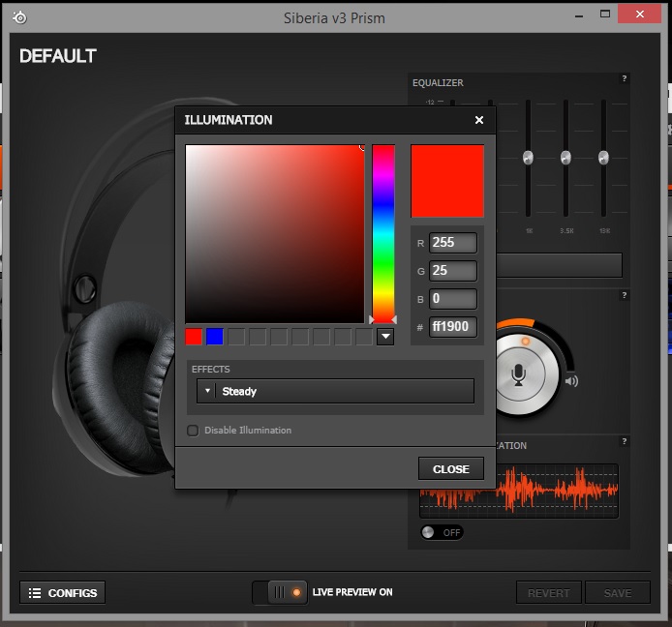Viewport: 672px width, 627px height.
Task: Check the Disable Illumination checkbox
Action: pyautogui.click(x=193, y=431)
